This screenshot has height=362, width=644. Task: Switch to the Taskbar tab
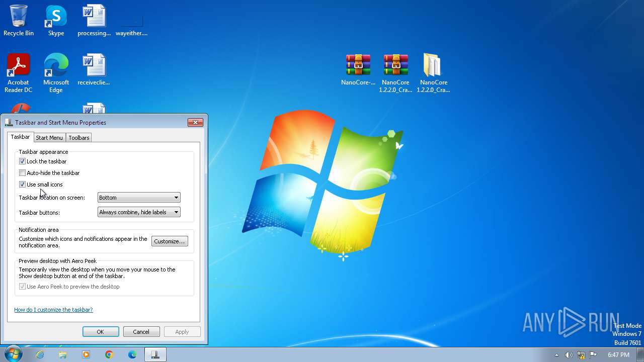coord(20,137)
